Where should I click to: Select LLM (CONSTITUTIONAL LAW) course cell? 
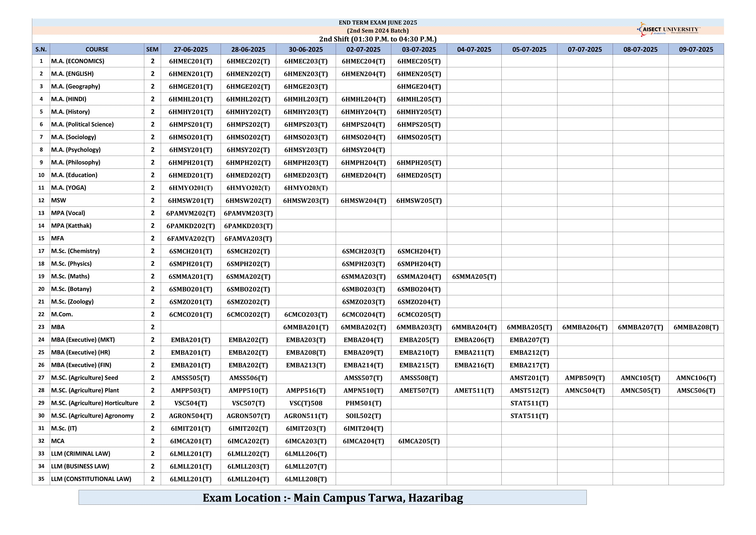click(97, 479)
